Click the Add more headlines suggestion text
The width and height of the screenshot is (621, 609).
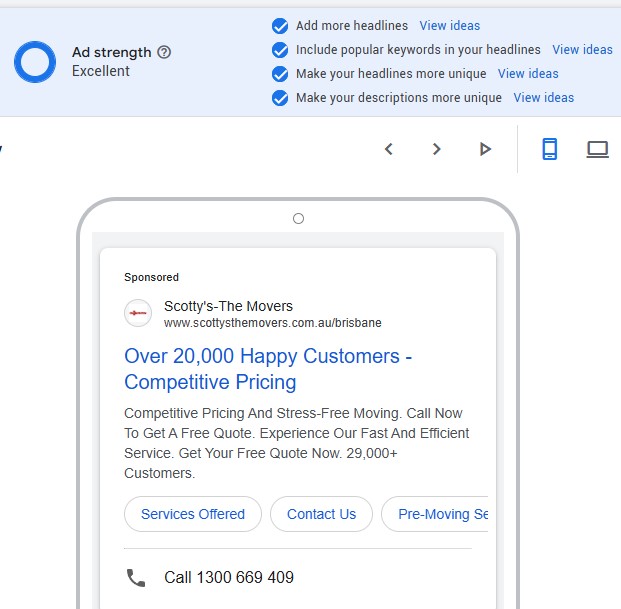coord(352,26)
